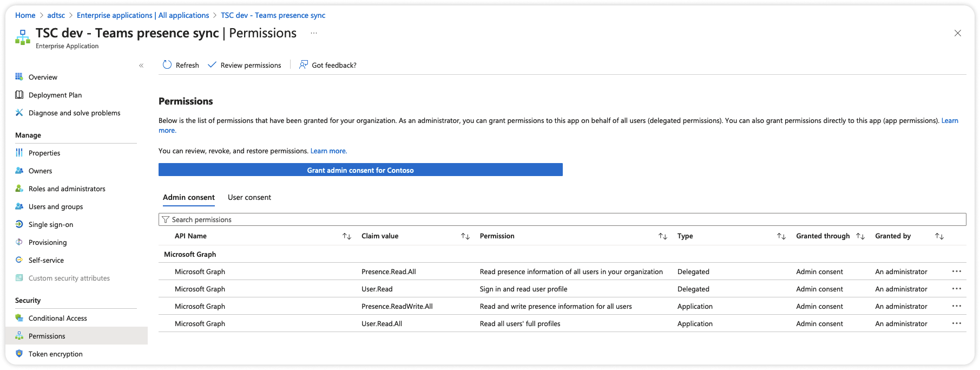
Task: Click the Token encryption shield icon
Action: tap(19, 354)
